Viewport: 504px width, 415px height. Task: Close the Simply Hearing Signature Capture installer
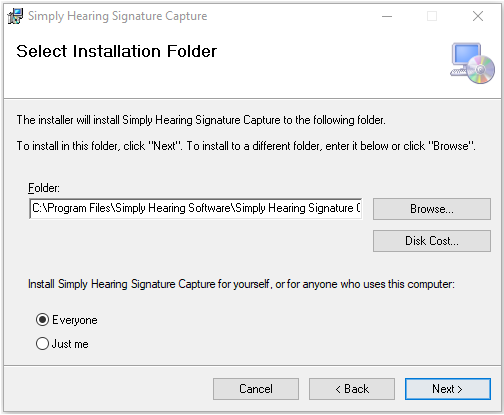pyautogui.click(x=478, y=16)
